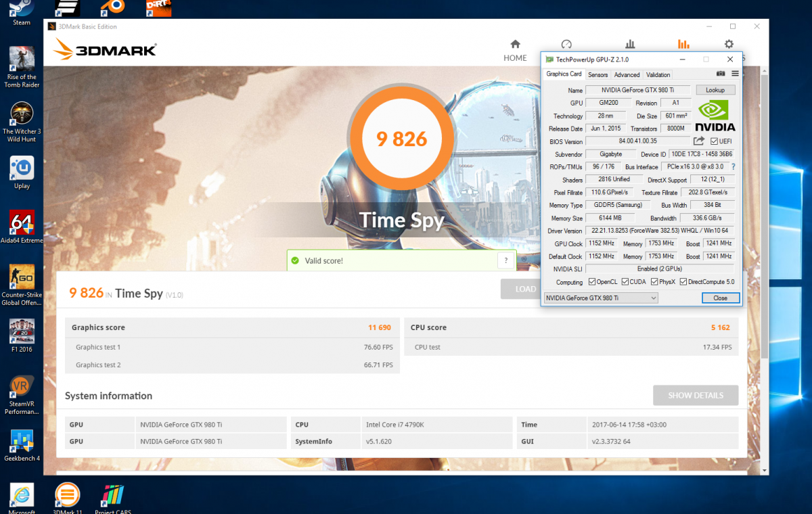The width and height of the screenshot is (812, 514).
Task: Select the Project CARS desktop shortcut
Action: click(113, 499)
